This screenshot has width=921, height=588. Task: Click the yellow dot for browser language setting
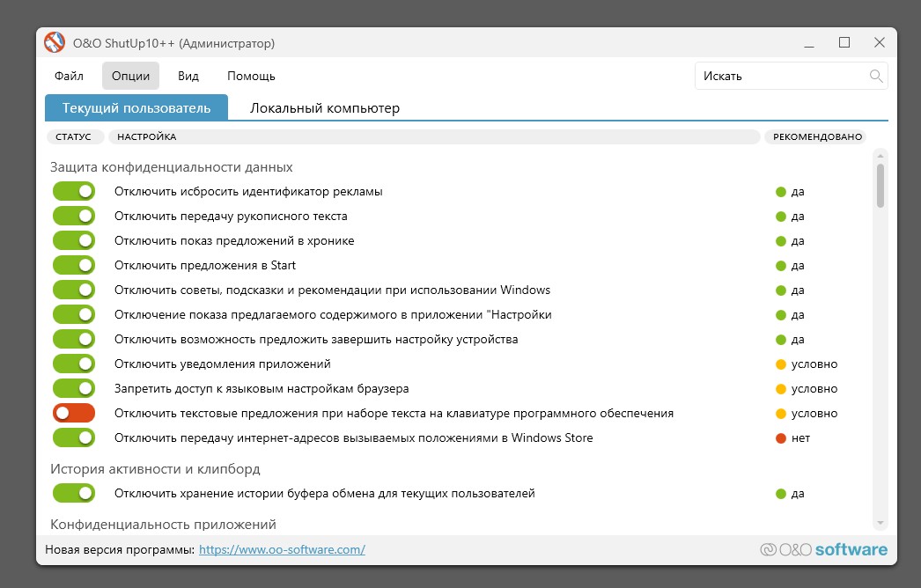pos(780,389)
